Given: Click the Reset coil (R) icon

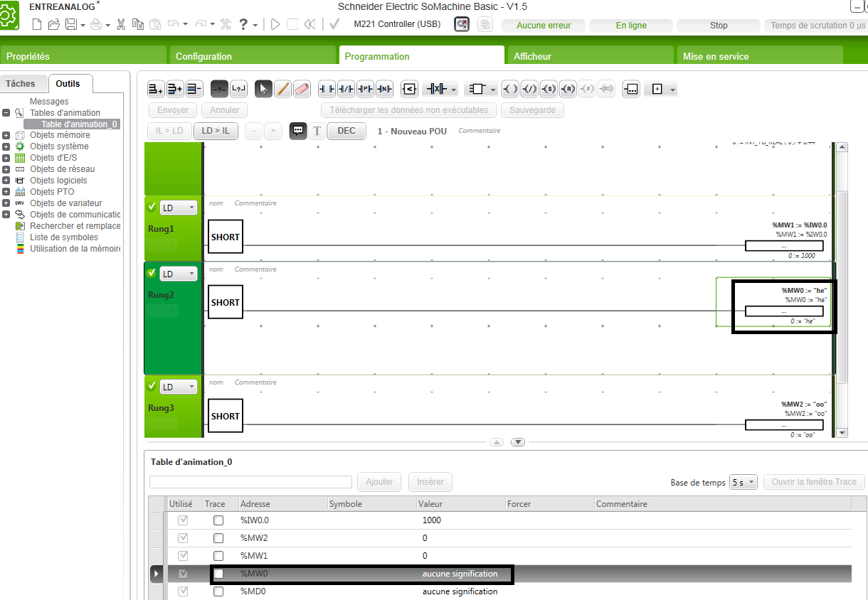Looking at the screenshot, I should click(568, 89).
